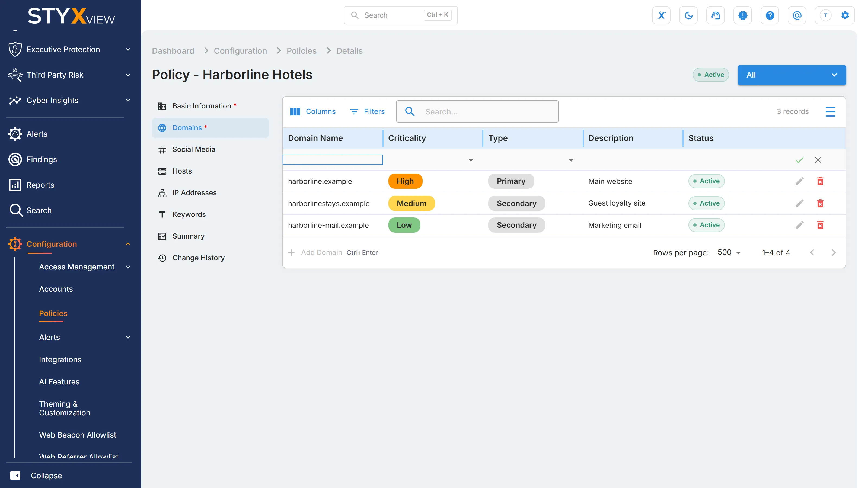Go to Policies breadcrumb link
The image size is (868, 488).
pos(301,51)
